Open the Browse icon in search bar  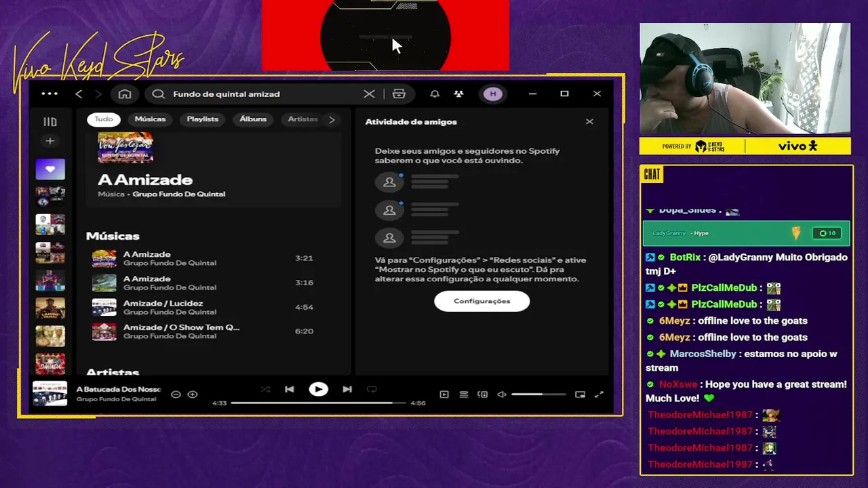(x=399, y=94)
